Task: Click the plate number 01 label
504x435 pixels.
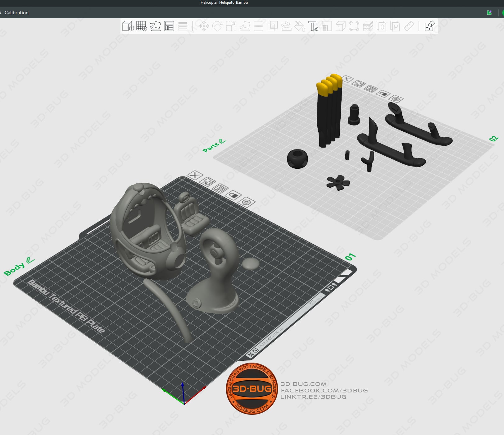Action: tap(351, 257)
